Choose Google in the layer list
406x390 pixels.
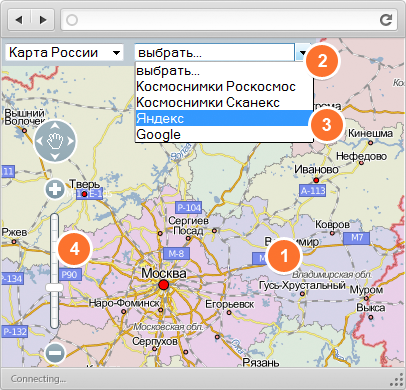[222, 134]
